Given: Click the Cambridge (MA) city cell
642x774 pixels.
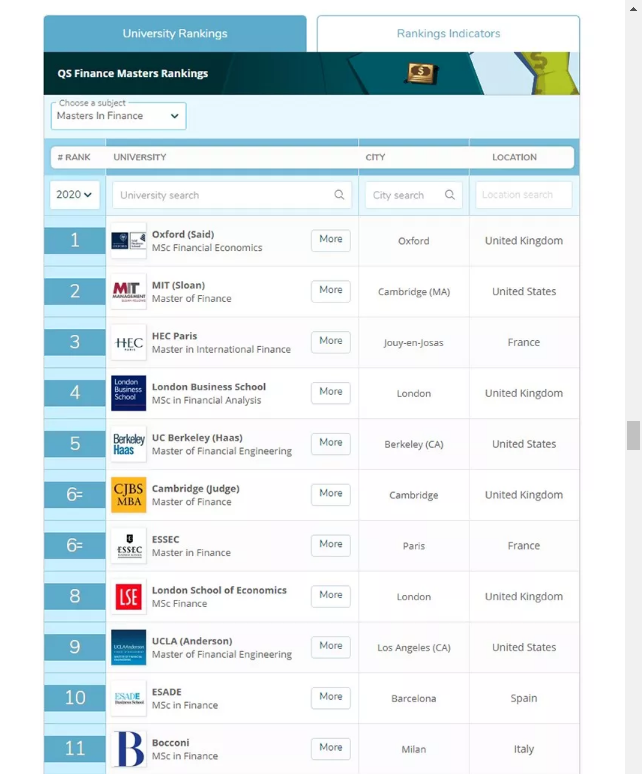Looking at the screenshot, I should click(x=414, y=292).
